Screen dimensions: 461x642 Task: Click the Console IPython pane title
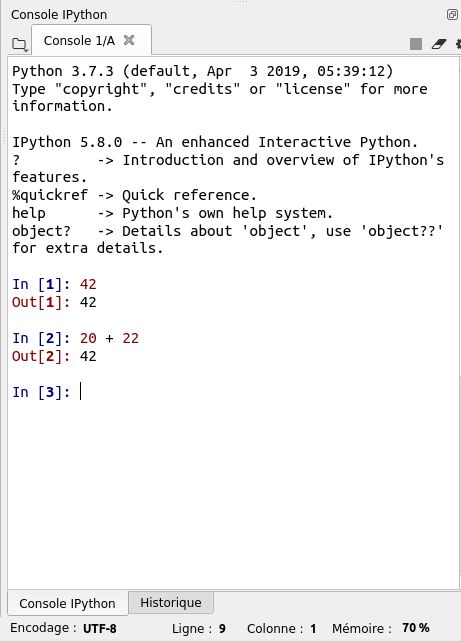59,15
